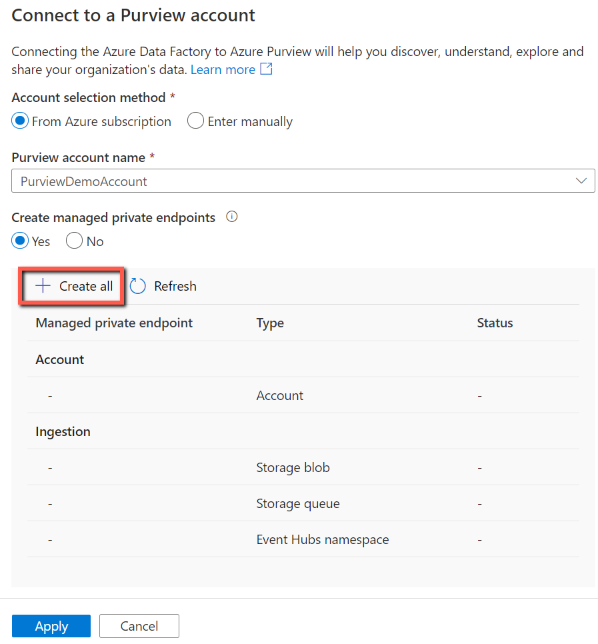Click the Create all button label

(x=86, y=286)
